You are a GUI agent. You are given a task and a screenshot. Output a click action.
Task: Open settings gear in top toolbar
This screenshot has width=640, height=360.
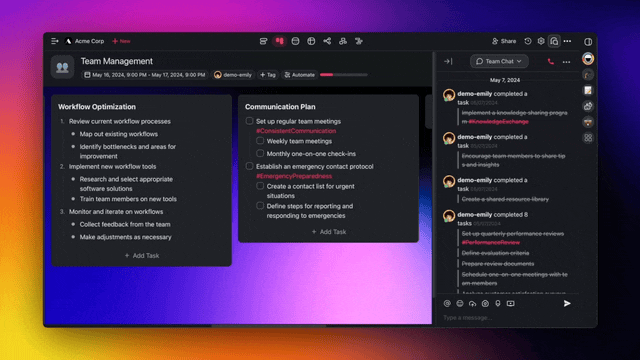(x=541, y=41)
